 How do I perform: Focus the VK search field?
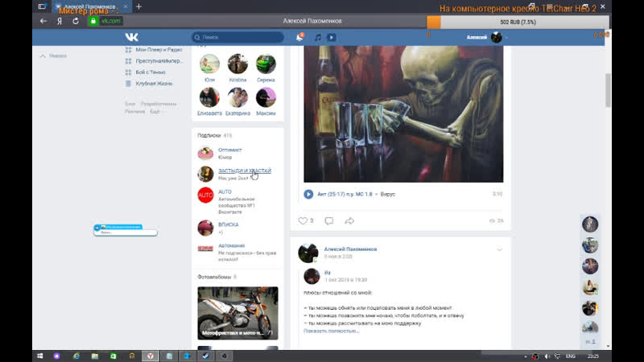(x=237, y=37)
